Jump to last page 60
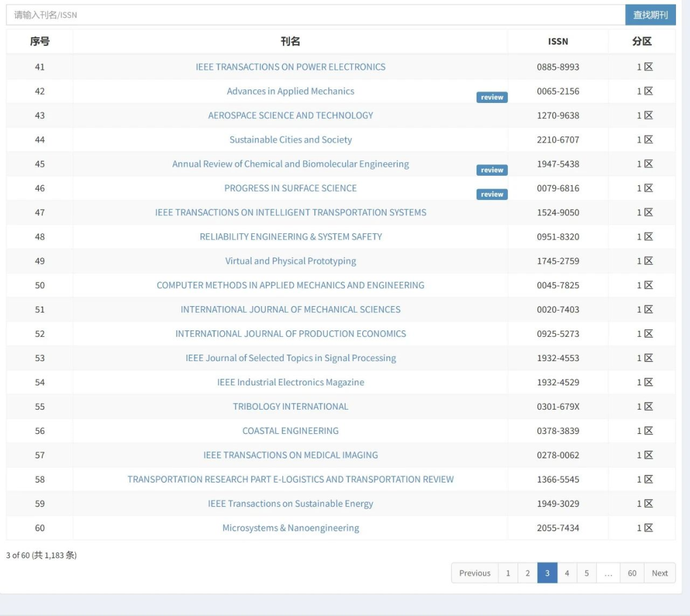This screenshot has width=690, height=616. click(x=632, y=573)
